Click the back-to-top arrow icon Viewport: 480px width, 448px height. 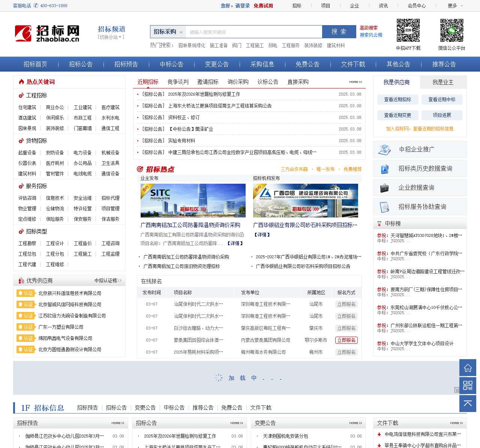tap(468, 403)
